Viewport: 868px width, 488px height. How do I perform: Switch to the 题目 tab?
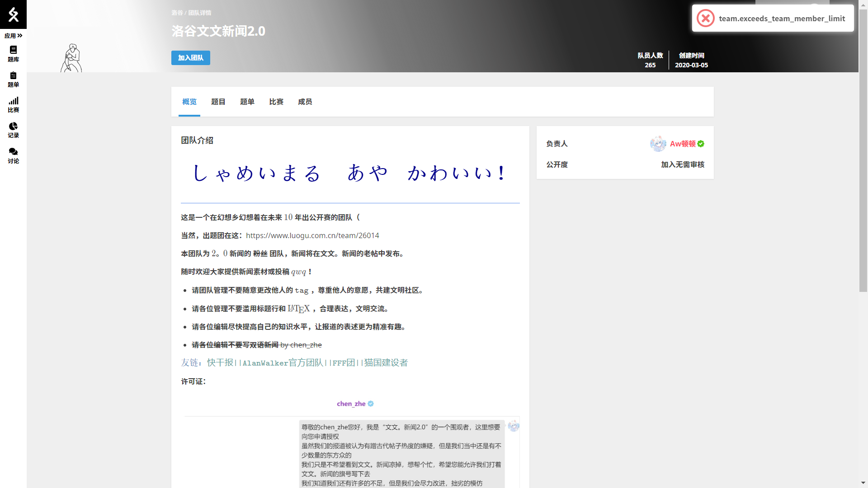pos(218,102)
